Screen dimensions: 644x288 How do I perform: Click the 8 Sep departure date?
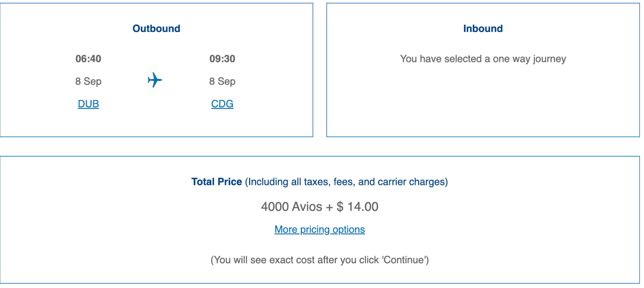point(89,81)
